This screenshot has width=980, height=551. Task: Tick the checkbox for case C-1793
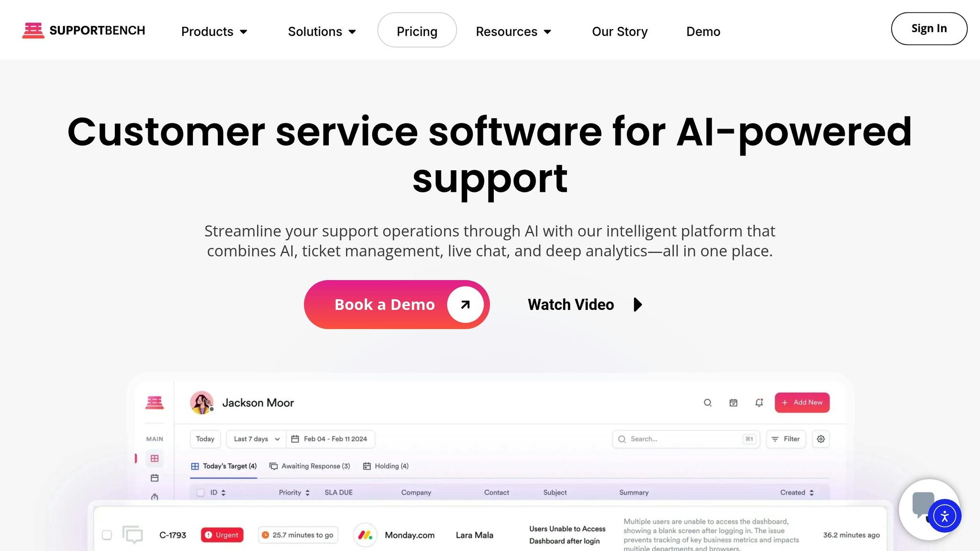click(107, 535)
